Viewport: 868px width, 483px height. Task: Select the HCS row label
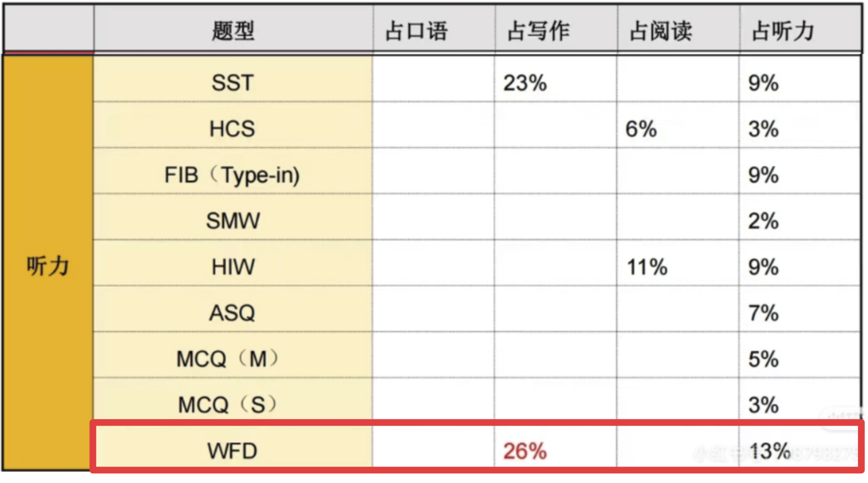coord(232,129)
